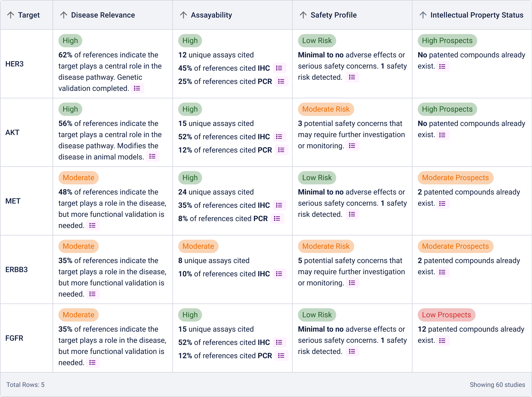
Task: Open AKT safety concerns references icon
Action: (x=352, y=146)
